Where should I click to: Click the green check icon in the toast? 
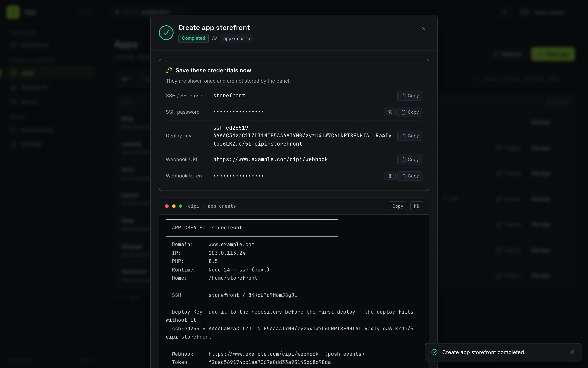pos(434,352)
